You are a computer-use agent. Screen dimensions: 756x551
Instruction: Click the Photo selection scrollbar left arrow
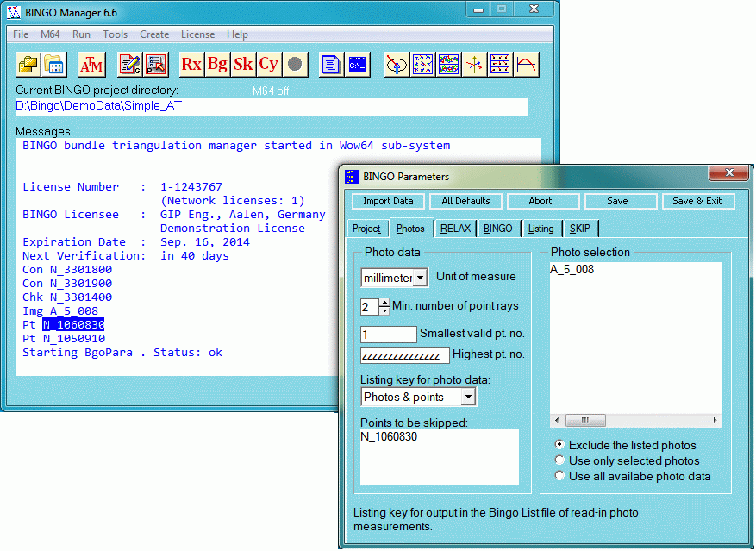click(558, 420)
